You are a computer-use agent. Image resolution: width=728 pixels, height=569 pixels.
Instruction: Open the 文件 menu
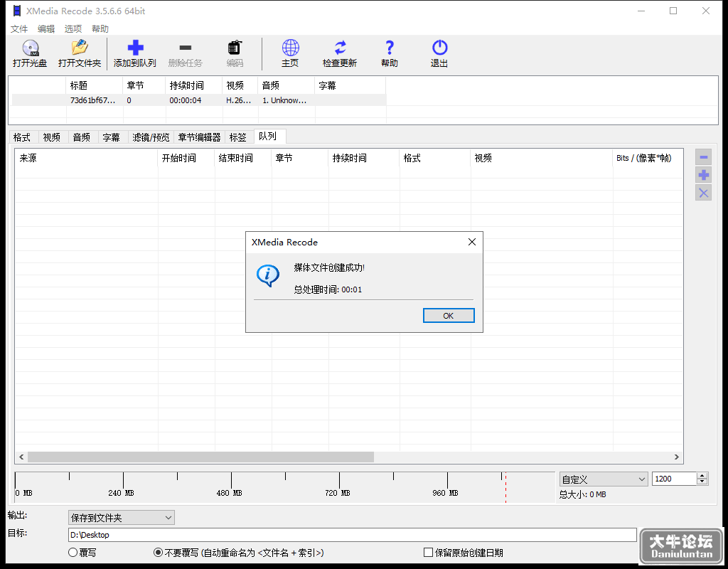coord(19,28)
